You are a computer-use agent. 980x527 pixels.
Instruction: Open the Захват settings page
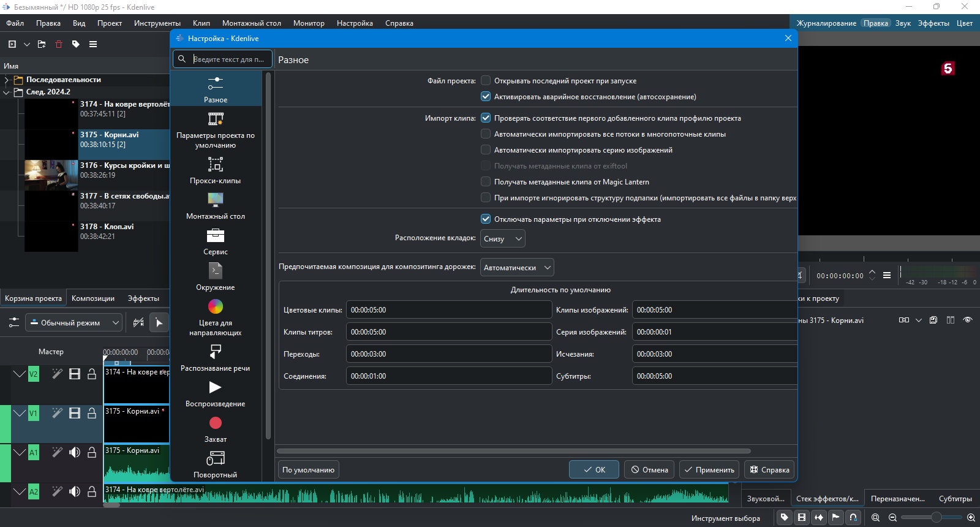pos(215,429)
